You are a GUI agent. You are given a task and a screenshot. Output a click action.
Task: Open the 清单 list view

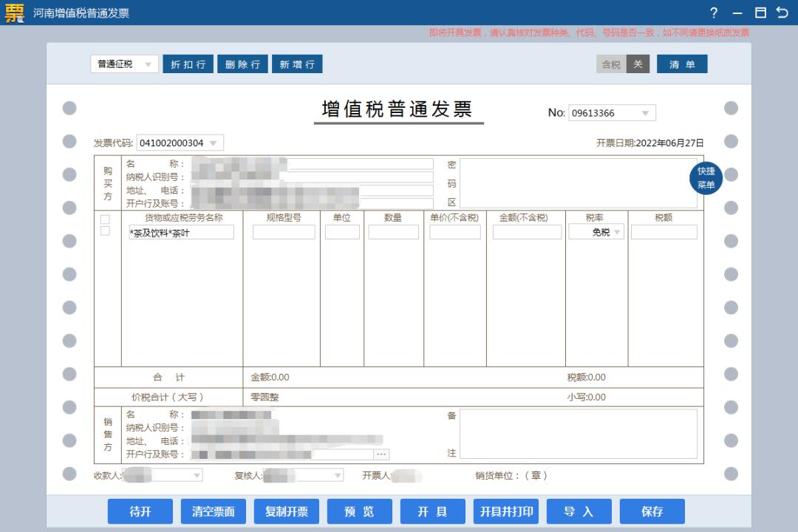(681, 64)
